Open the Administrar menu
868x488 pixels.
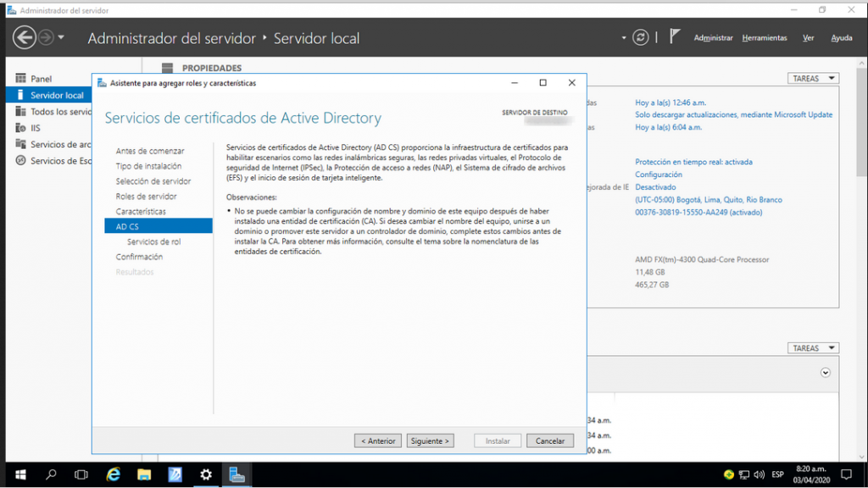click(713, 37)
